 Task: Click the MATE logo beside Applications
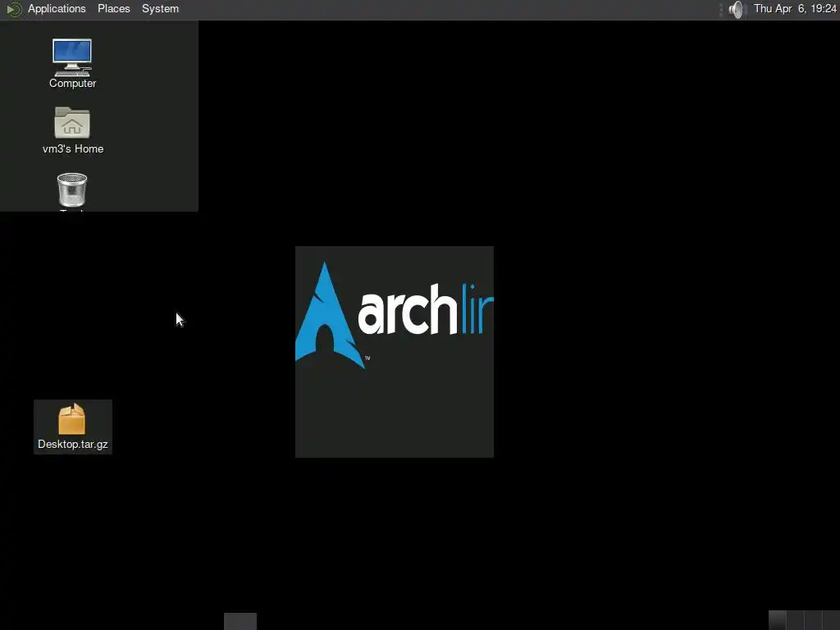(x=14, y=9)
